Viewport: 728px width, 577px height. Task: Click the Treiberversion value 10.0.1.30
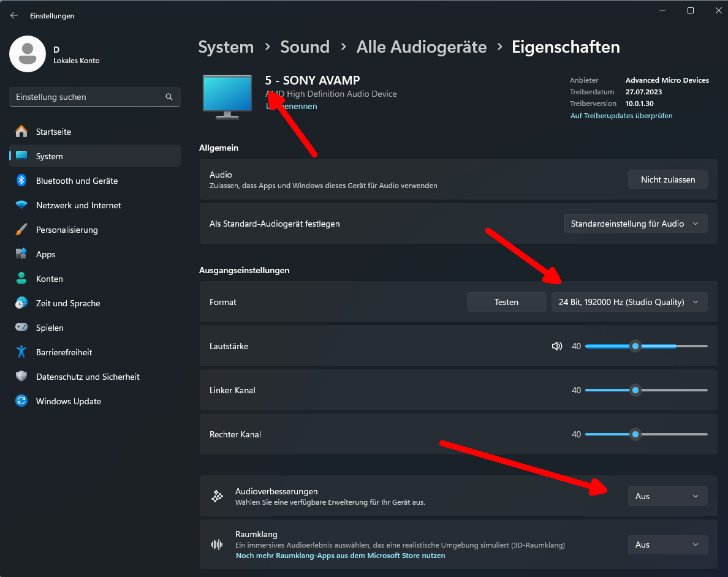click(x=639, y=104)
